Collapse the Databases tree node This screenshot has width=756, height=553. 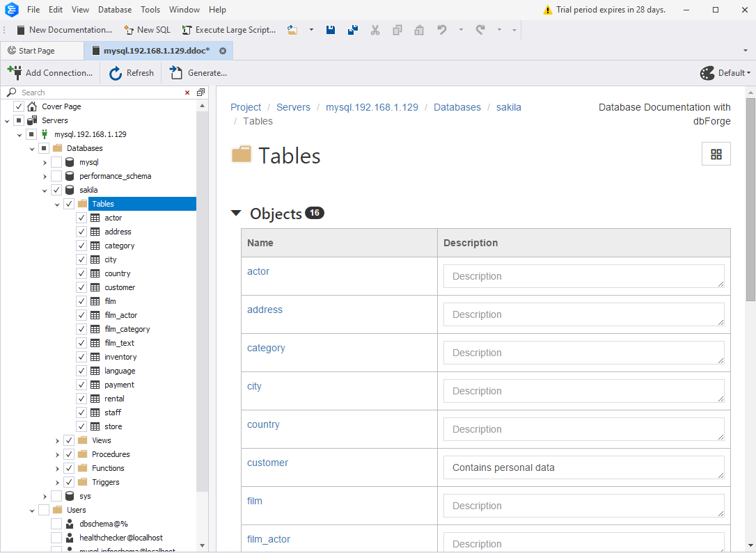[x=32, y=148]
